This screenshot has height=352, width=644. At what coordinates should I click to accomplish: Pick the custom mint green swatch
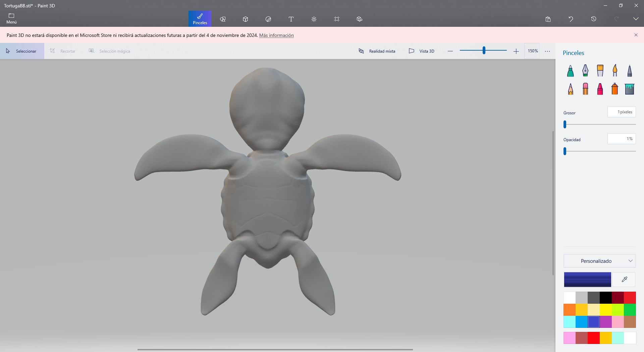point(618,338)
